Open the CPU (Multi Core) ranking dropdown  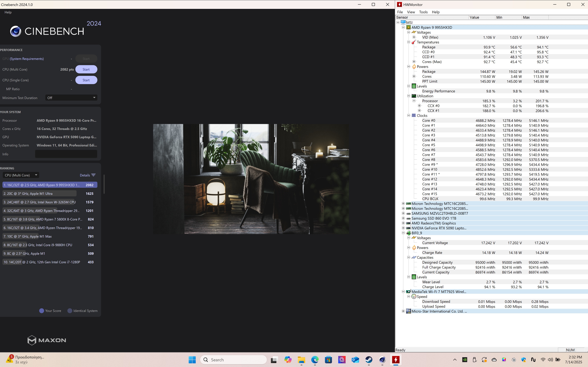21,175
